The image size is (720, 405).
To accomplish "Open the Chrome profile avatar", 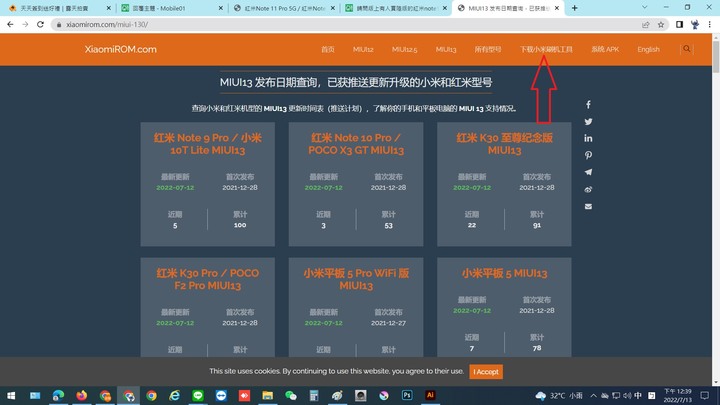I will click(695, 24).
